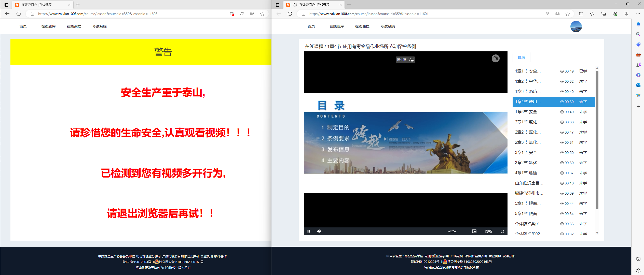Click the lesson list scrollbar thumb
This screenshot has height=275, width=644.
point(597,140)
